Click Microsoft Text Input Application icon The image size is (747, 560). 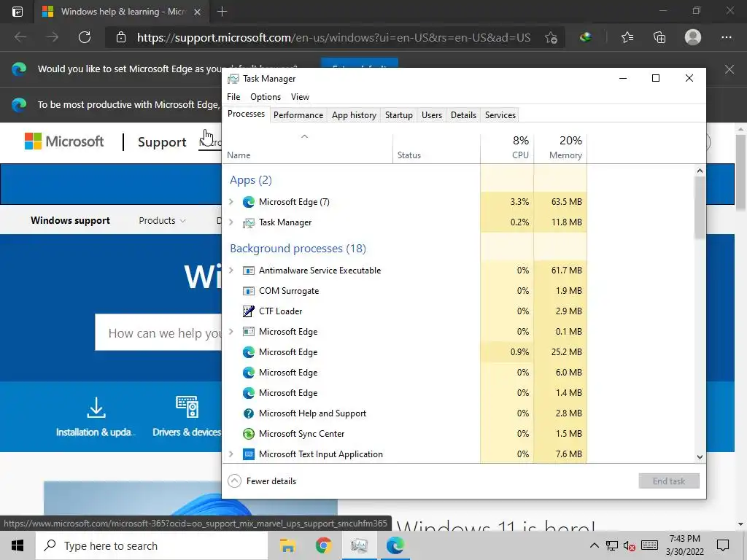248,454
